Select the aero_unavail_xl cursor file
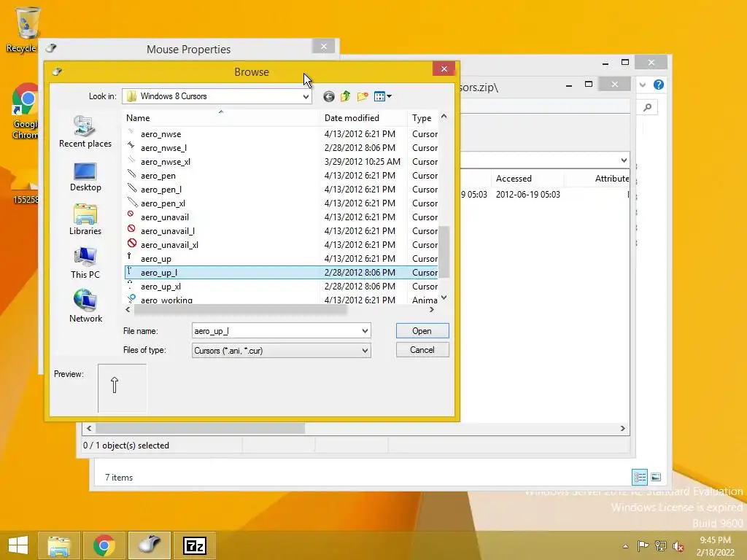The height and width of the screenshot is (560, 747). tap(281, 245)
